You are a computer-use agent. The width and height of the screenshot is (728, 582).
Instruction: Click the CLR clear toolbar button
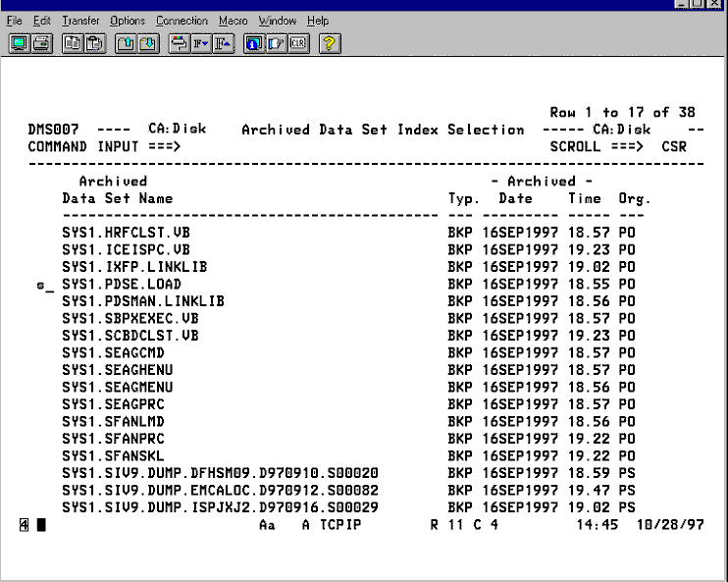click(x=297, y=43)
